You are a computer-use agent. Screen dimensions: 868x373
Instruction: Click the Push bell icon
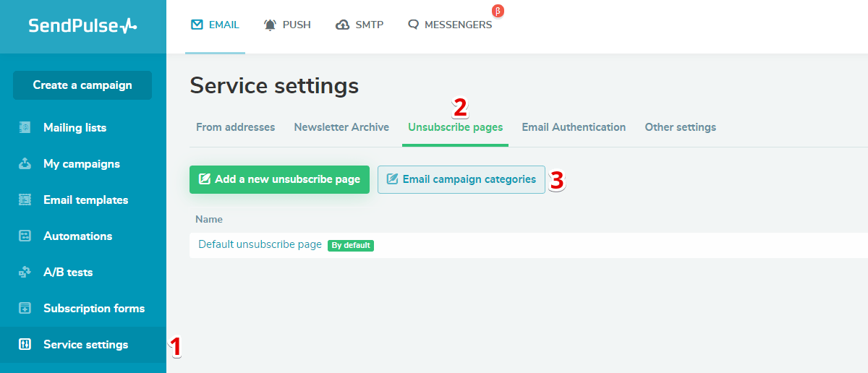270,25
